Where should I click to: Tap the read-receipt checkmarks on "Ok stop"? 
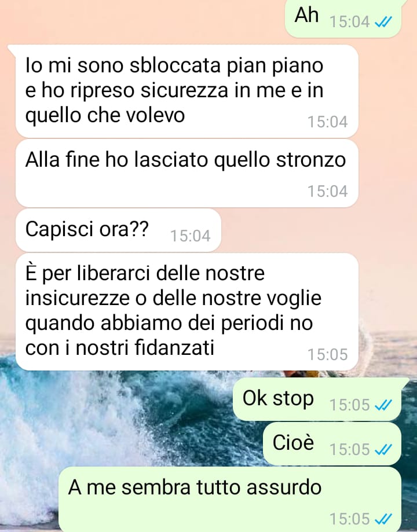click(x=383, y=405)
